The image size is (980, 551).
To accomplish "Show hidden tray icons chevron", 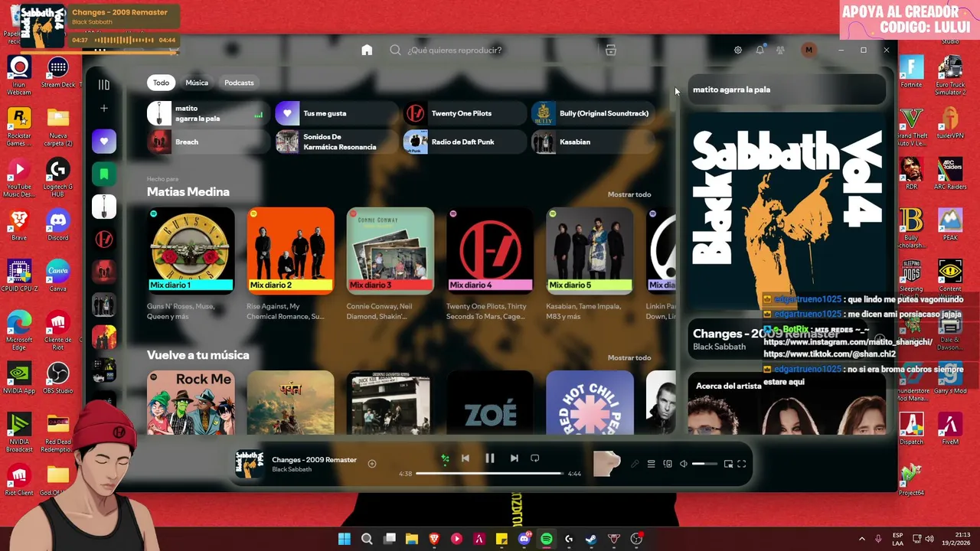I will (x=862, y=539).
